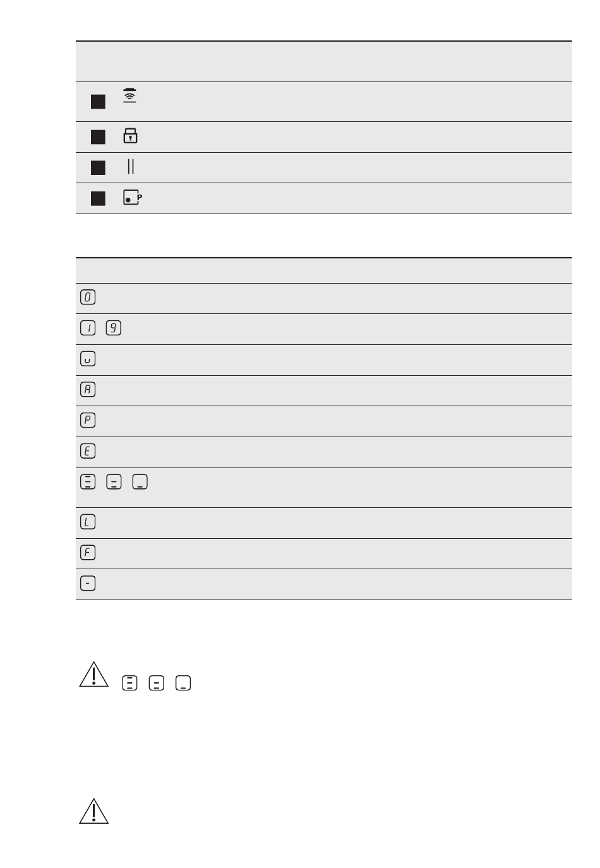Select the display symbol showing 0
This screenshot has height=868, width=600.
[x=88, y=297]
